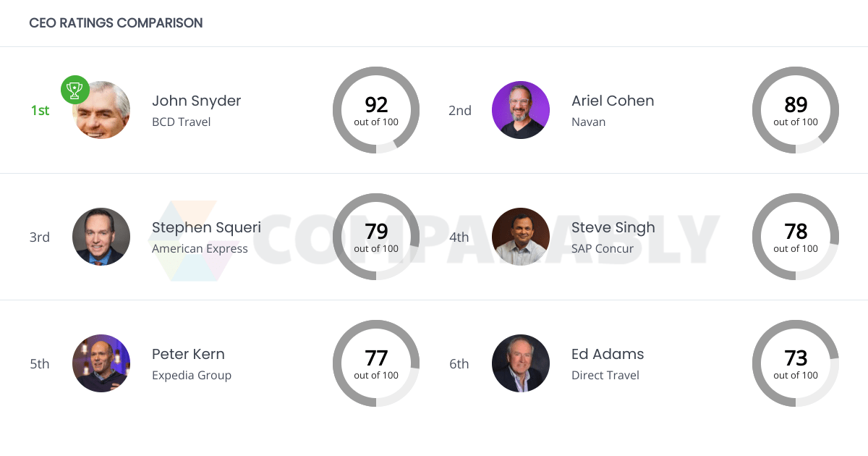Click the 89 out of 100 rating ring
Viewport: 868px width, 456px height.
point(796,110)
